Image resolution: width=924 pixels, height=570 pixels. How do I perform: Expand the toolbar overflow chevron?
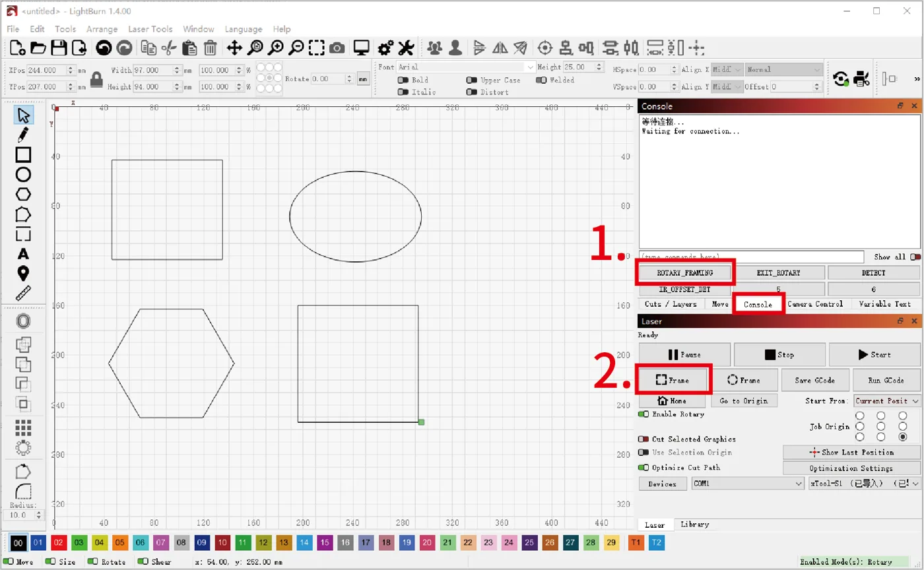[917, 79]
